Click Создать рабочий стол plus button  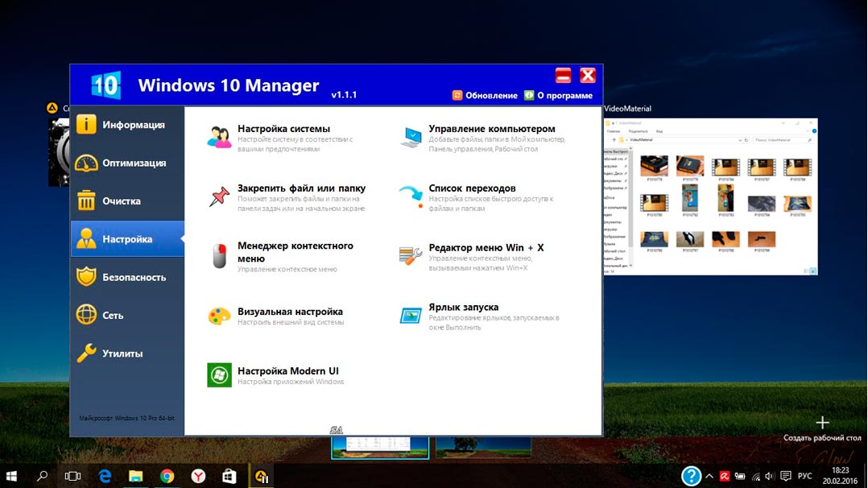point(822,423)
